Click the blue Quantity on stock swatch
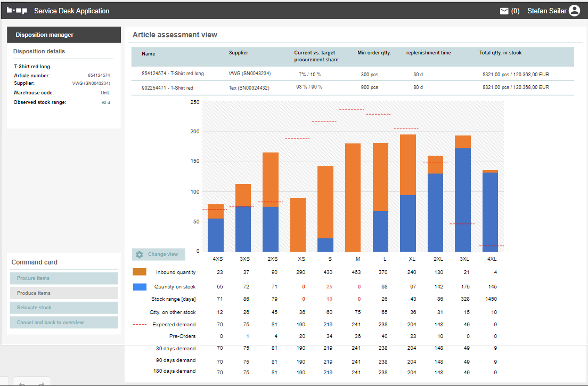The height and width of the screenshot is (386, 588). pos(140,287)
